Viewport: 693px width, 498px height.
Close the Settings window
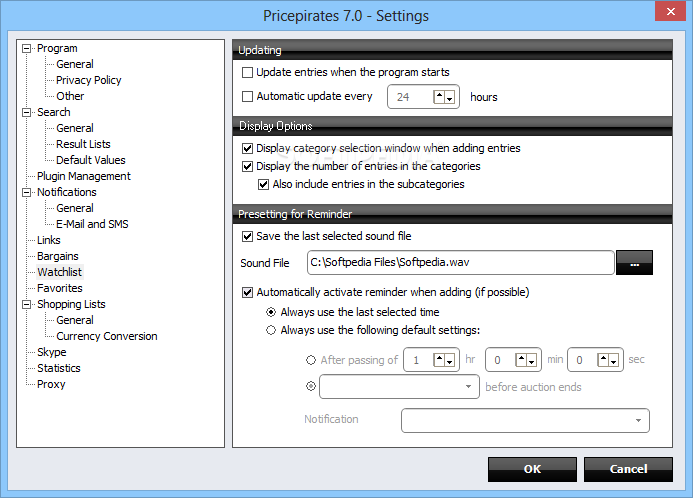pos(670,11)
